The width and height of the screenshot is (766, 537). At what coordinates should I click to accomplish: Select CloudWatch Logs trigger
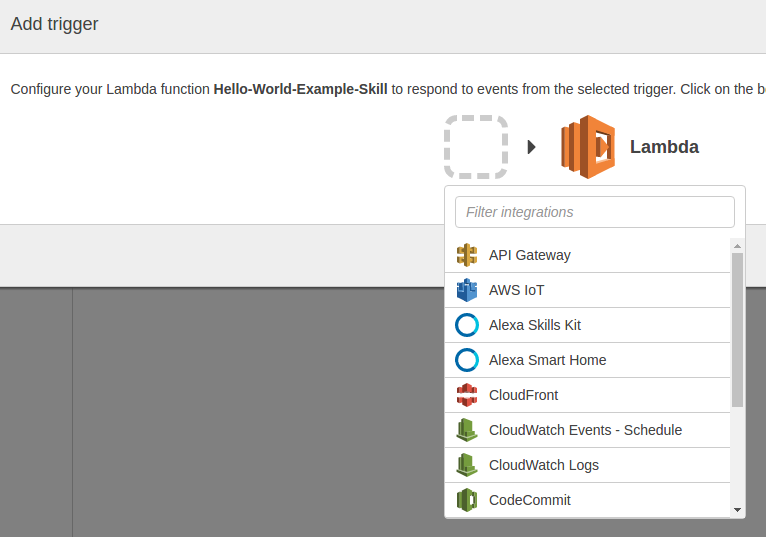(x=587, y=465)
